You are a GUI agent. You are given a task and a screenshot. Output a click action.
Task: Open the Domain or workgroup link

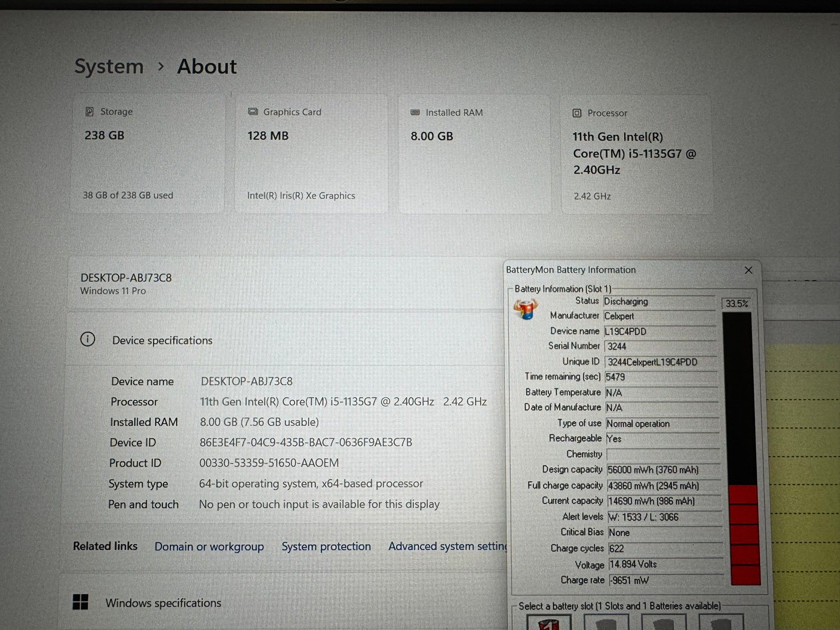click(209, 546)
